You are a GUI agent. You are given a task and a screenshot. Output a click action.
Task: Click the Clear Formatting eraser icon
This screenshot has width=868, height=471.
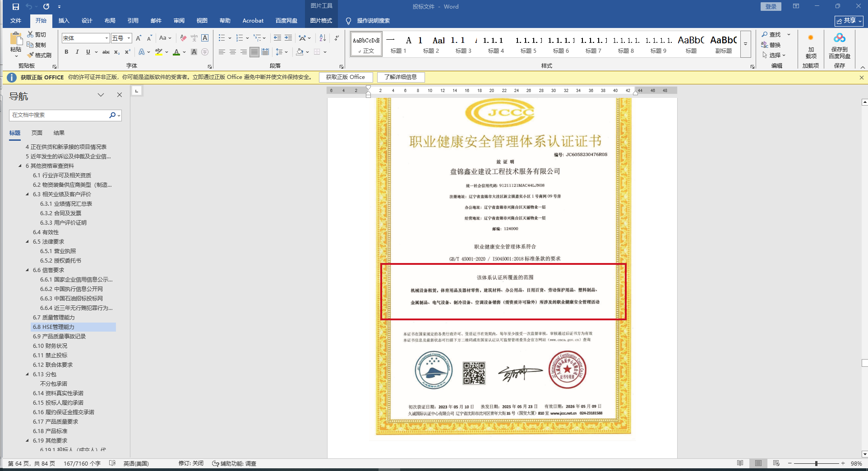183,38
